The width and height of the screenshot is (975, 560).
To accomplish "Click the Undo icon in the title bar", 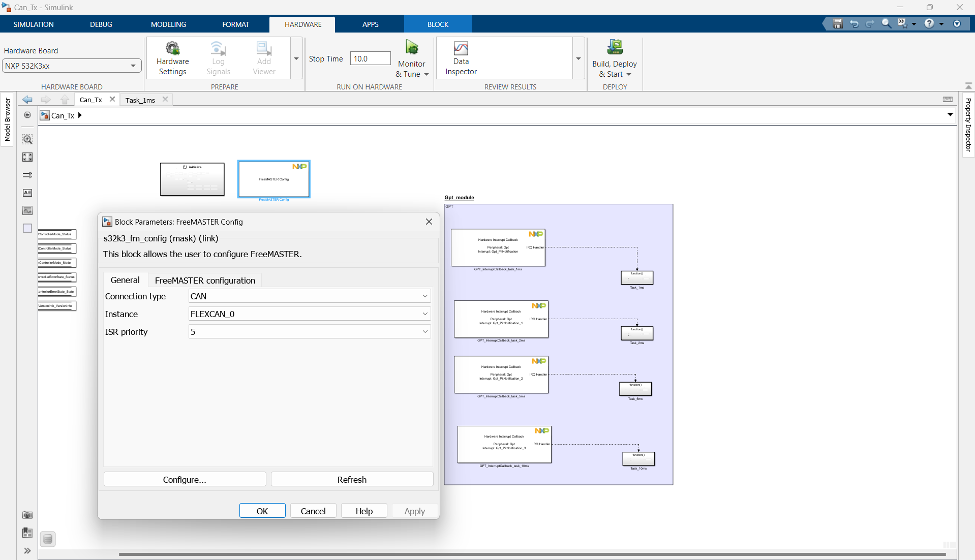I will [x=854, y=23].
